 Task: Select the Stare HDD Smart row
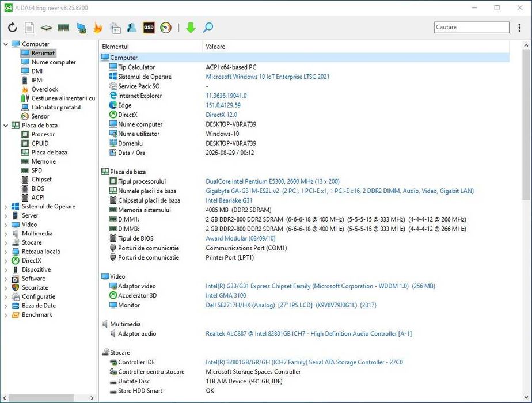[305, 390]
